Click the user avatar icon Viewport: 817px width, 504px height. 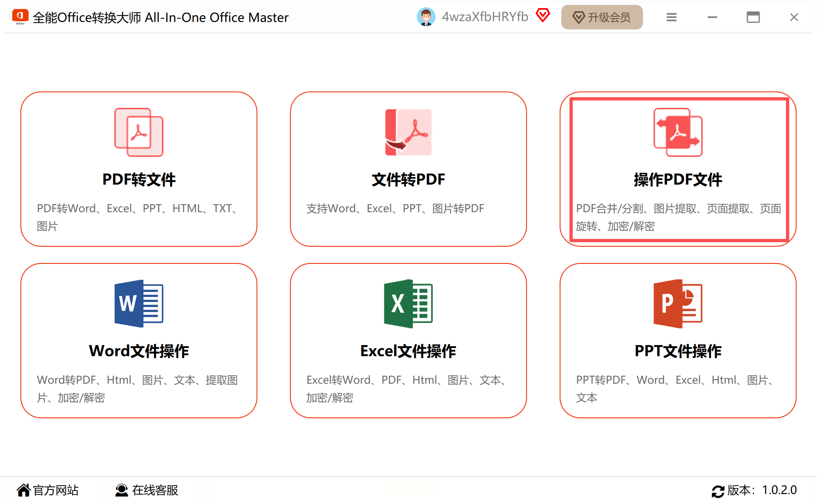[x=426, y=17]
